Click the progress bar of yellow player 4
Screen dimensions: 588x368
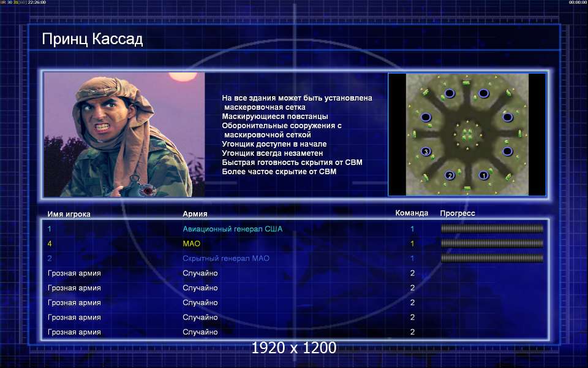pyautogui.click(x=492, y=243)
